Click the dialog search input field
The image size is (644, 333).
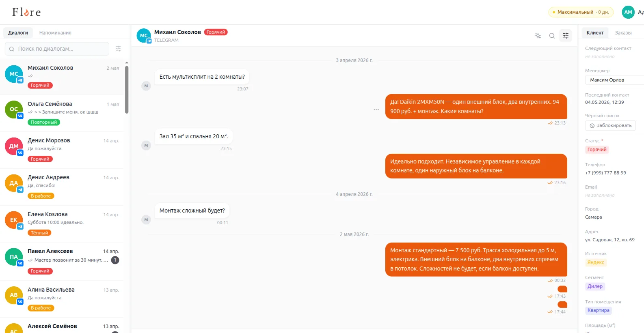pyautogui.click(x=57, y=49)
